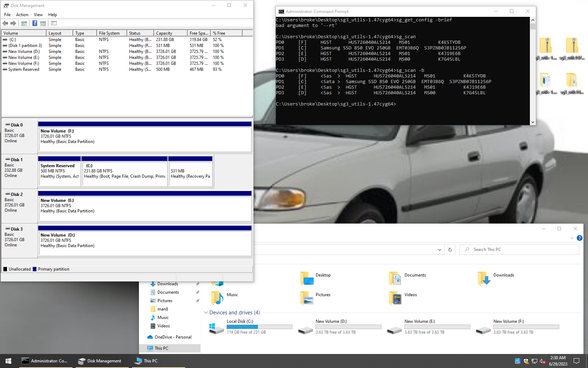
Task: Expand the address bar history dropdown
Action: click(x=439, y=250)
